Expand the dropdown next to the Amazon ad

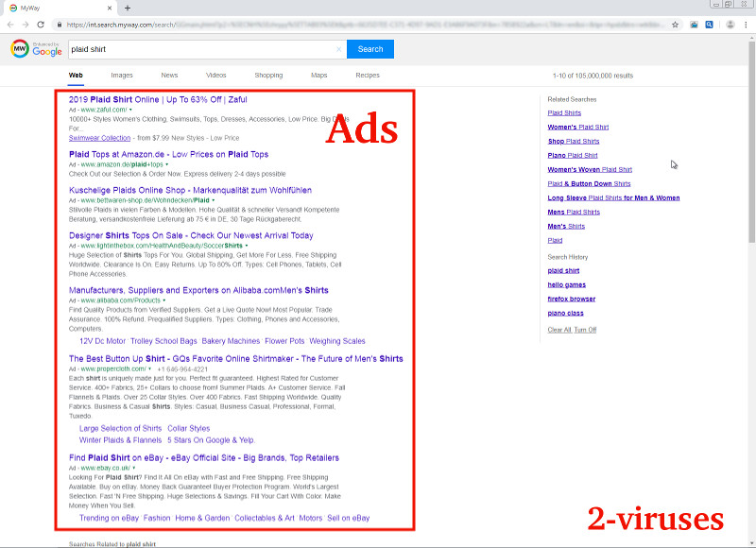[x=167, y=165]
